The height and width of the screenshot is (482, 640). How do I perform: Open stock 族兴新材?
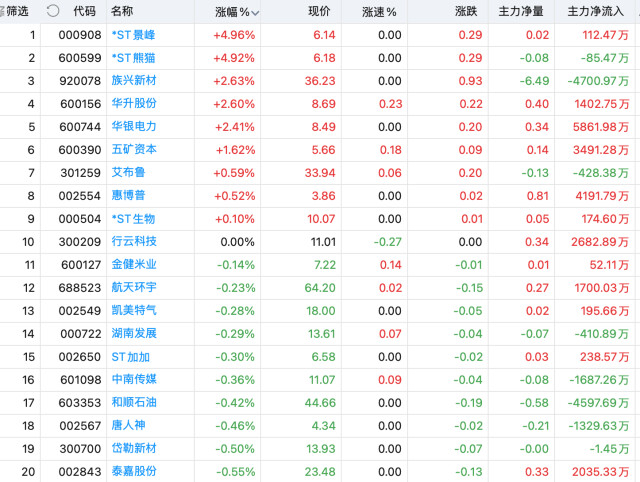pyautogui.click(x=134, y=81)
